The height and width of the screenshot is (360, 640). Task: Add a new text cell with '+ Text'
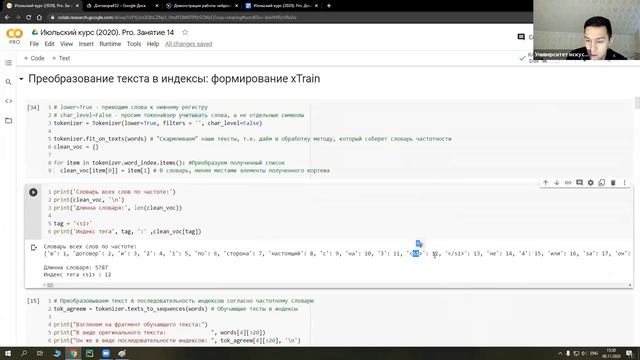point(61,58)
